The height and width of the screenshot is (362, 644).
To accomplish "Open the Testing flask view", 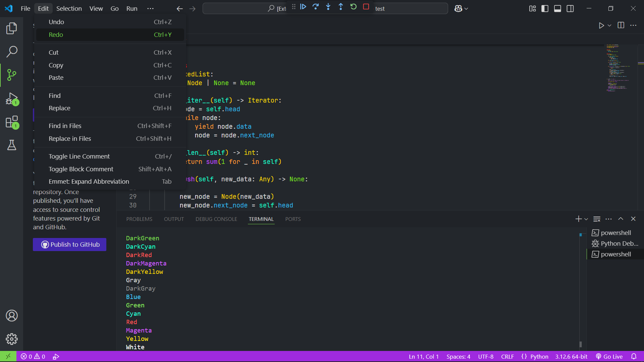I will pos(12,145).
